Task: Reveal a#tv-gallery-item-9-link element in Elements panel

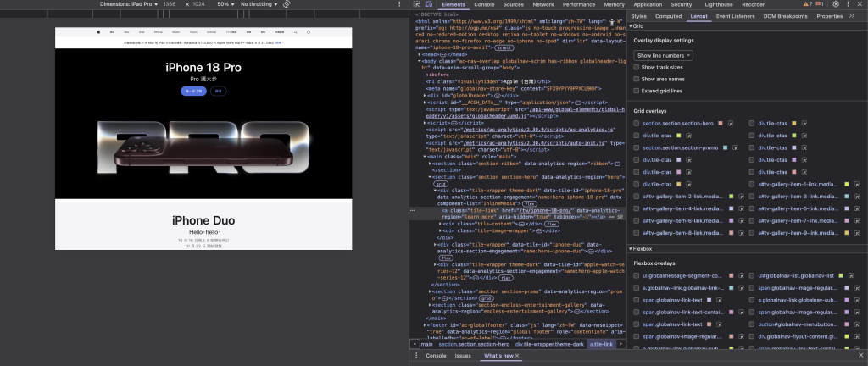Action: (857, 233)
